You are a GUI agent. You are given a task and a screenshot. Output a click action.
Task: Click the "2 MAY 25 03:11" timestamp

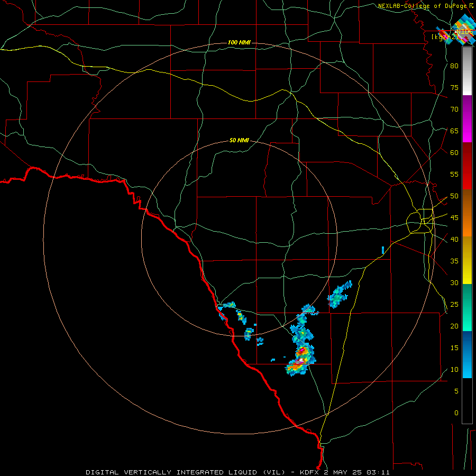tap(356, 472)
